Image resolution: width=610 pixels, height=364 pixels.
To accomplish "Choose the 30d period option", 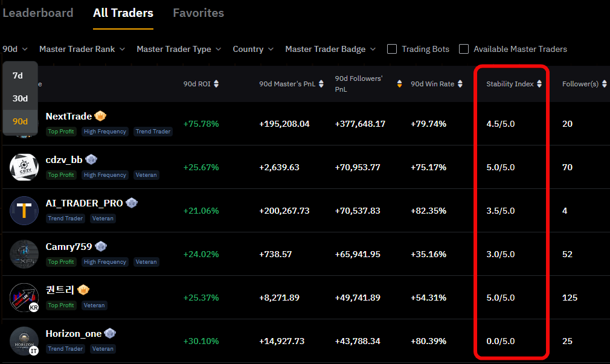I will [20, 98].
